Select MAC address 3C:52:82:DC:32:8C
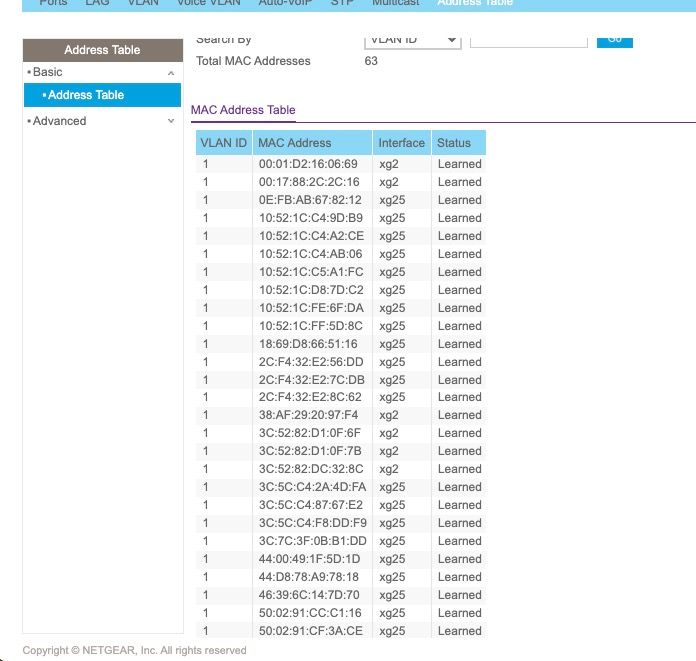Screen dimensions: 696x661 point(311,469)
